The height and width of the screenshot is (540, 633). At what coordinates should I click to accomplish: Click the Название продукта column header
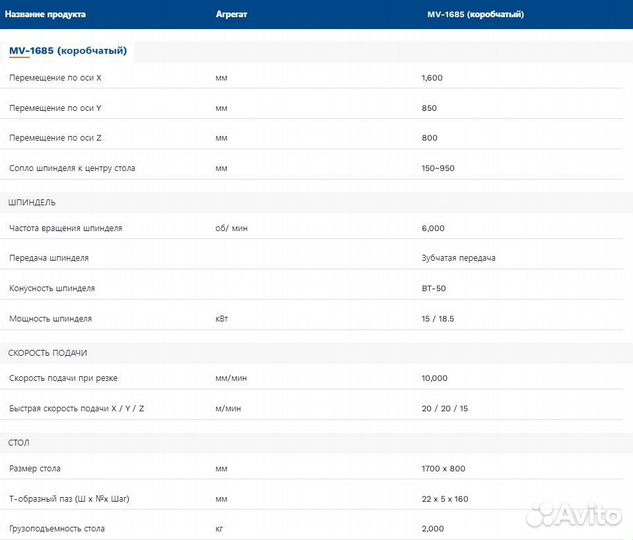click(x=45, y=14)
